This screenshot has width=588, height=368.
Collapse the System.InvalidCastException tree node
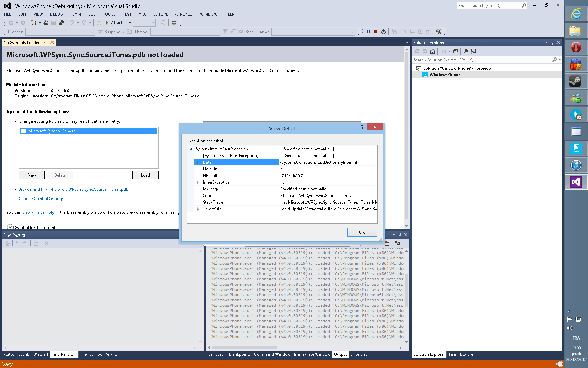click(x=191, y=149)
